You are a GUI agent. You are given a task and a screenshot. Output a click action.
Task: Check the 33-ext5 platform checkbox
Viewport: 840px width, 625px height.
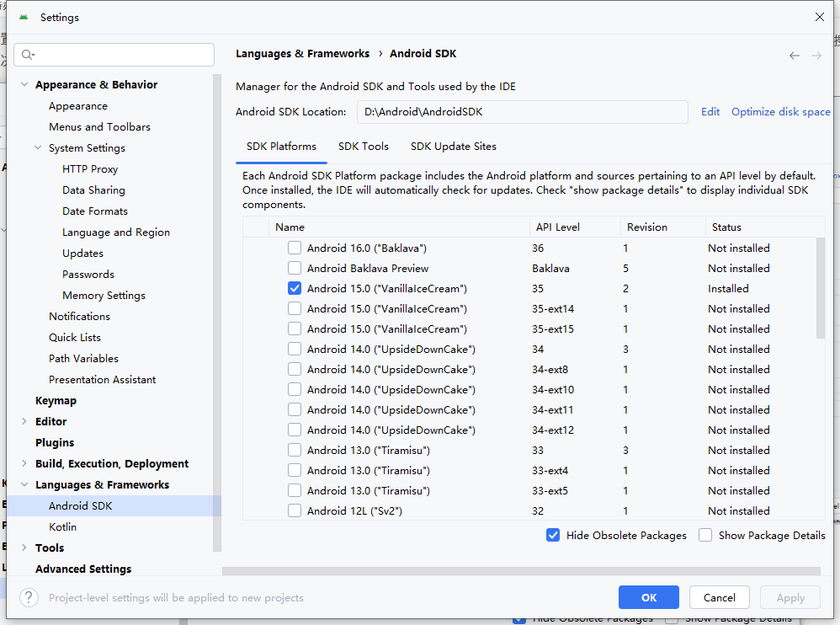(294, 490)
